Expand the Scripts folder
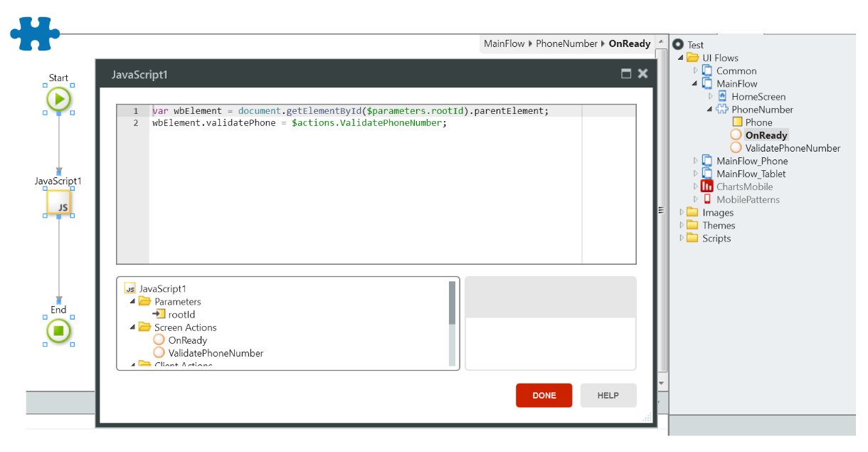This screenshot has width=868, height=452. click(x=681, y=238)
